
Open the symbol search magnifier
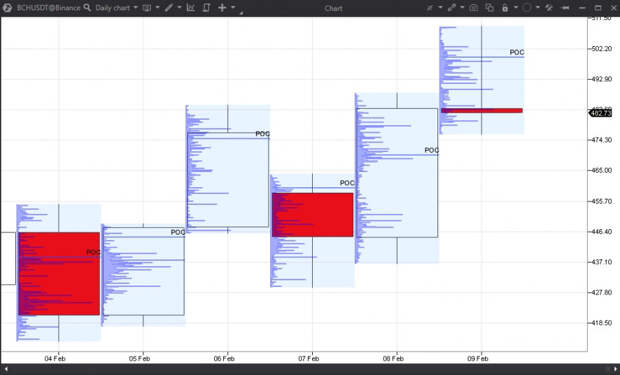[x=87, y=8]
